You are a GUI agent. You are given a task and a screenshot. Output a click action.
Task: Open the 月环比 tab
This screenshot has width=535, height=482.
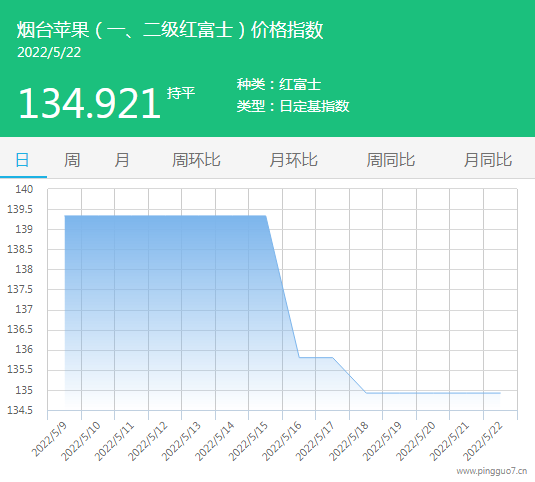[293, 160]
